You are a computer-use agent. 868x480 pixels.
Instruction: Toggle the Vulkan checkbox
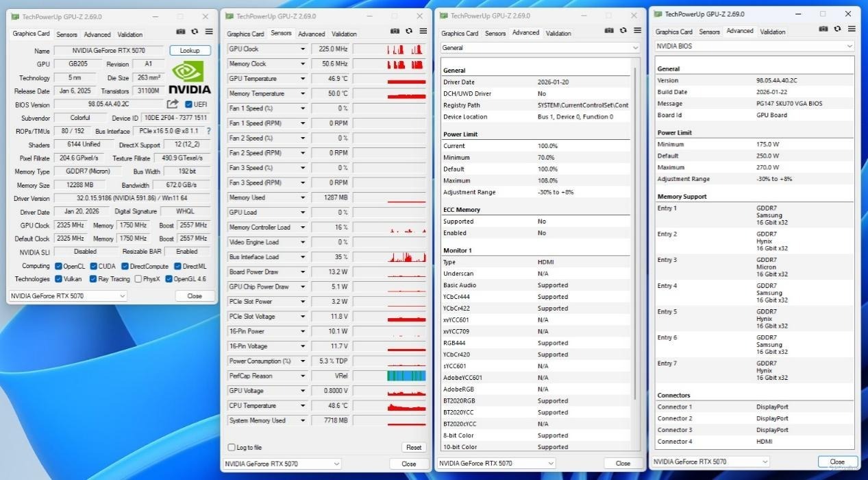point(58,279)
